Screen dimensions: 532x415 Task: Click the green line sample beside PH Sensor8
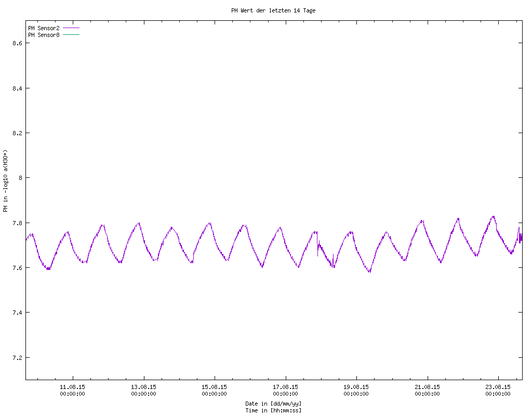pyautogui.click(x=71, y=35)
